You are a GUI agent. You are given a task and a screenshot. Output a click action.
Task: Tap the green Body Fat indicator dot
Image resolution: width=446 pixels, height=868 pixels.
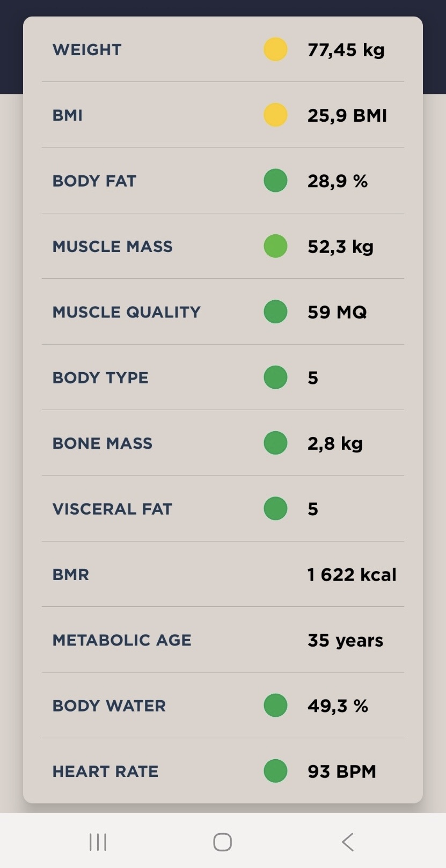275,181
